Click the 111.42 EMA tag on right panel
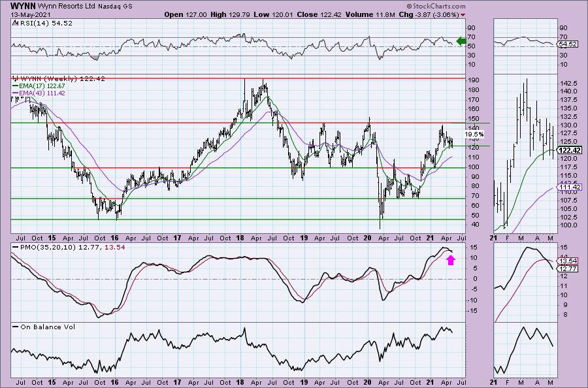This screenshot has height=388, width=588. click(x=570, y=187)
